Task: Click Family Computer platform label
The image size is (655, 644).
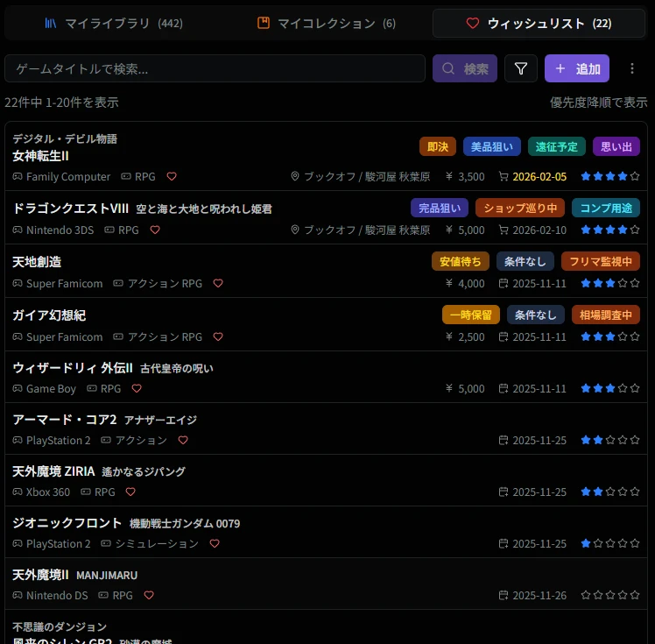Action: tap(68, 177)
